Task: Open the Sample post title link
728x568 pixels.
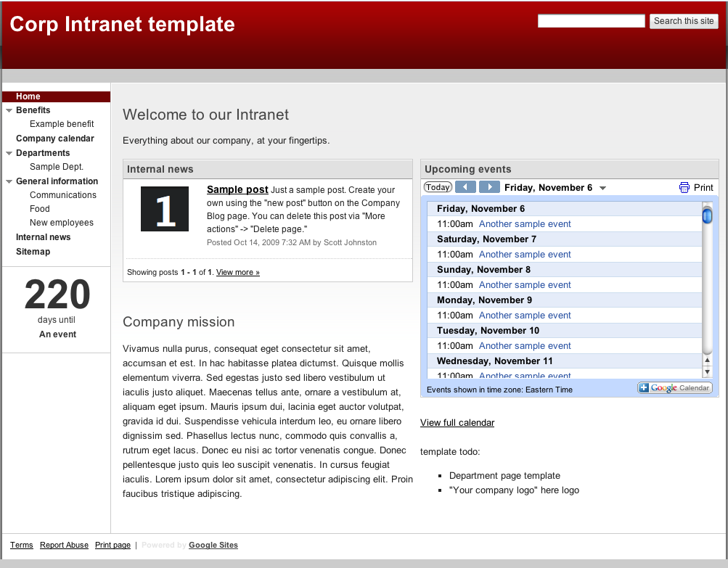Action: coord(237,190)
